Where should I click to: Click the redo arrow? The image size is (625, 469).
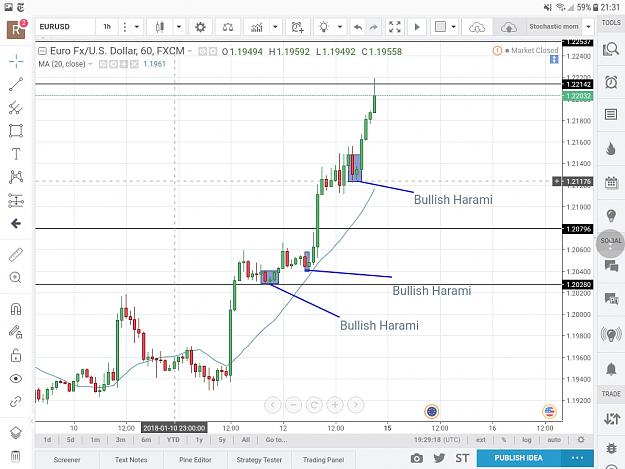click(x=373, y=27)
